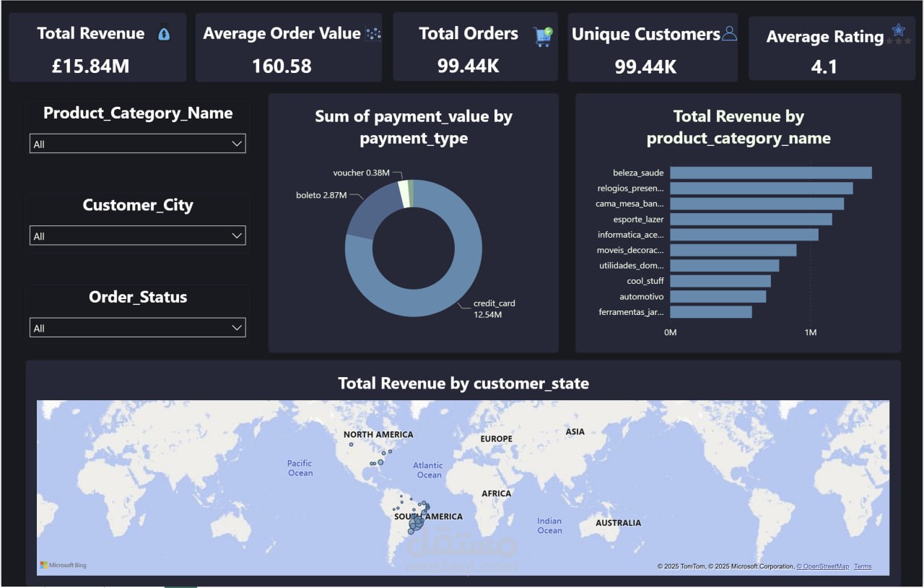This screenshot has height=588, width=924.
Task: Select the utilidades_dom... revenue bar
Action: [725, 266]
